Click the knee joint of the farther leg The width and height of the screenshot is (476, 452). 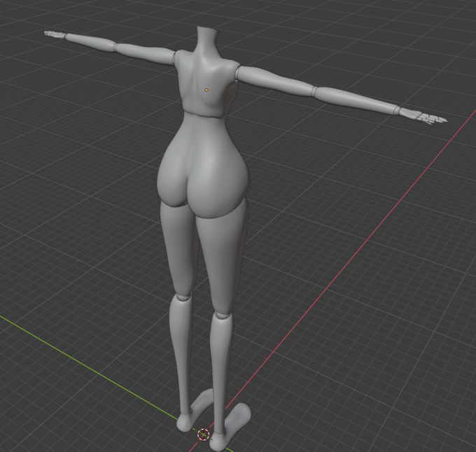[x=183, y=297]
